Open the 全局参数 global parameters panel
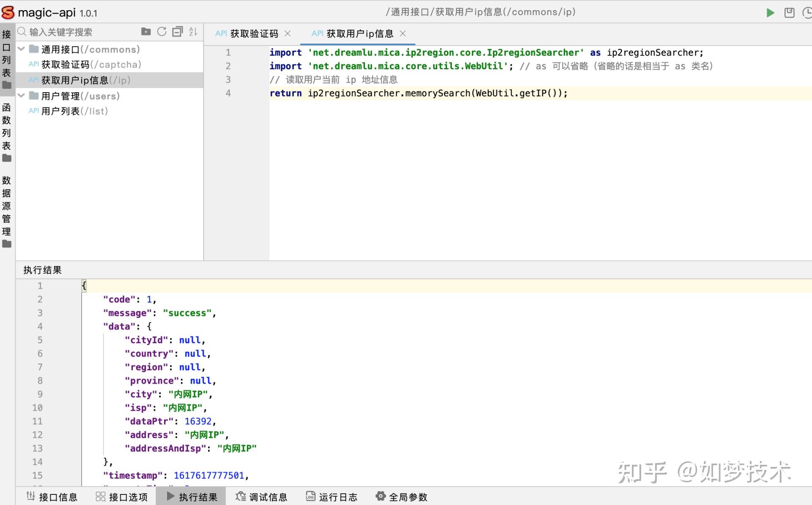Image resolution: width=812 pixels, height=505 pixels. [402, 496]
